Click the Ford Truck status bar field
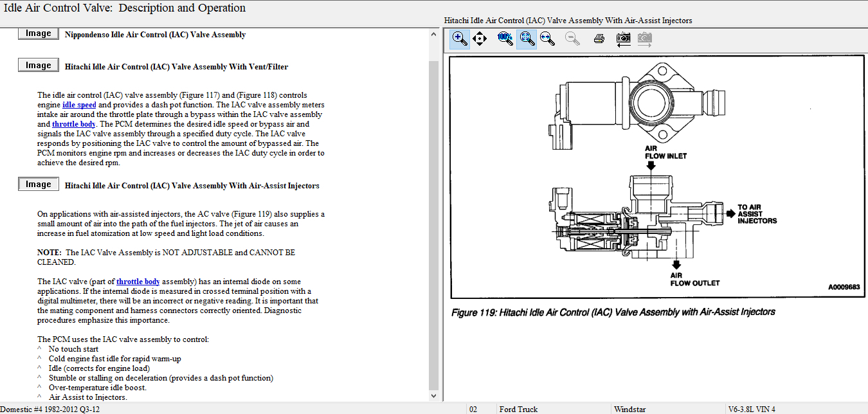 pyautogui.click(x=518, y=409)
